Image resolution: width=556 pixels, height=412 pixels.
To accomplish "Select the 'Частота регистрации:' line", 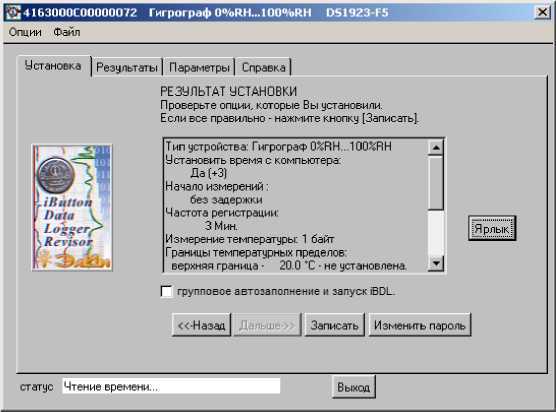I will [x=222, y=213].
